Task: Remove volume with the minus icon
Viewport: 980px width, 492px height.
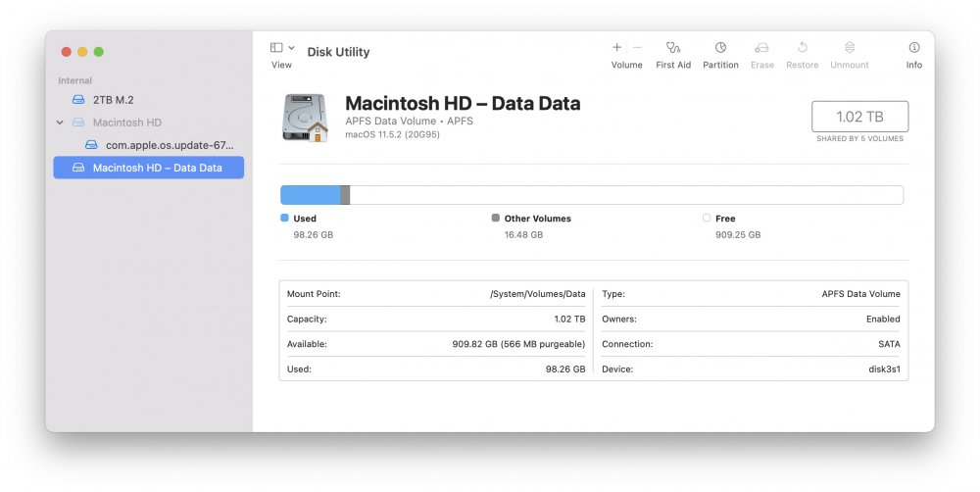Action: (x=637, y=47)
